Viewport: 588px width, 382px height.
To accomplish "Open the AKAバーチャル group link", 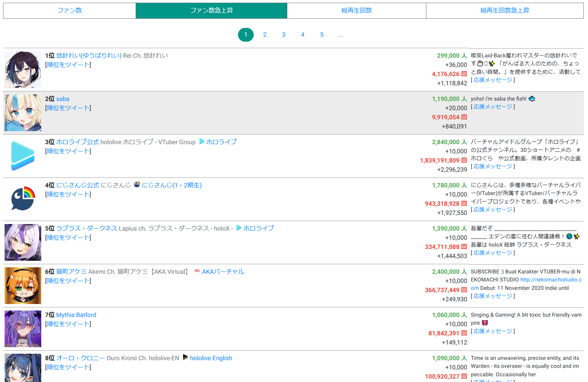I will [x=223, y=271].
